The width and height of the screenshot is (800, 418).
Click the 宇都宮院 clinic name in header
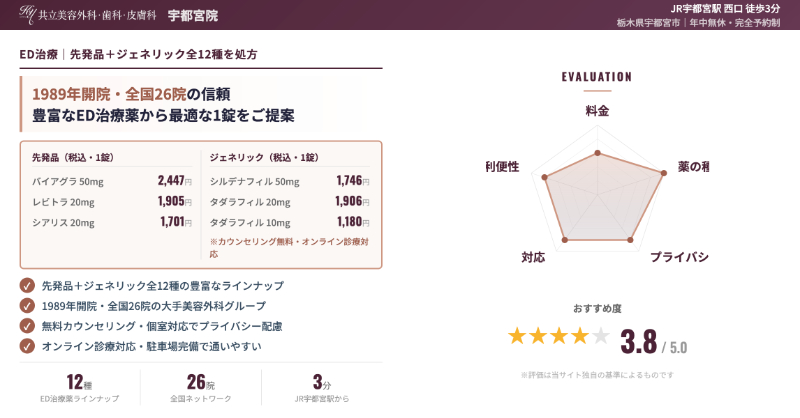193,16
